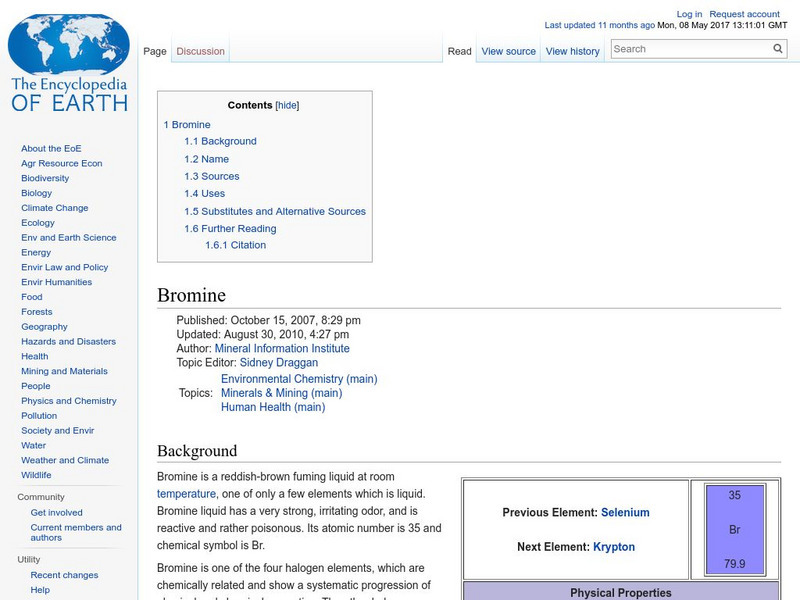Open the View source tab
800x600 pixels.
(509, 52)
